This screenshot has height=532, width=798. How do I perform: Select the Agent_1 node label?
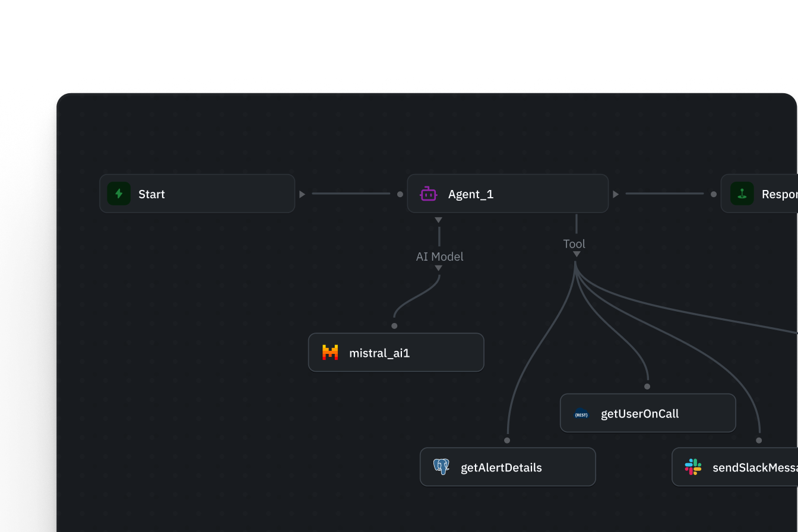pos(471,194)
